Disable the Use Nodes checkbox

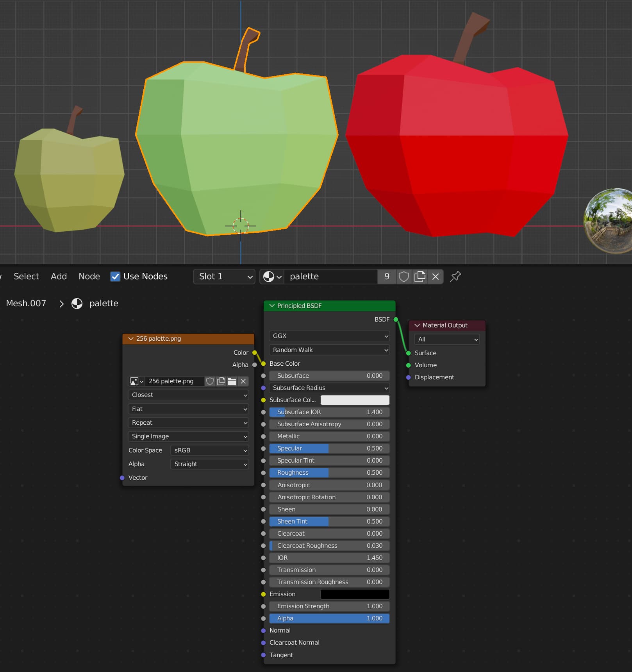tap(115, 277)
